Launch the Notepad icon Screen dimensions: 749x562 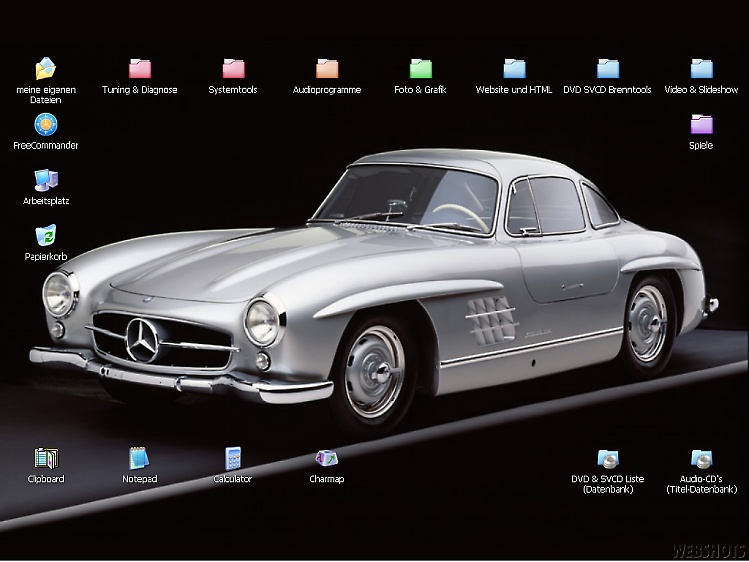click(139, 458)
